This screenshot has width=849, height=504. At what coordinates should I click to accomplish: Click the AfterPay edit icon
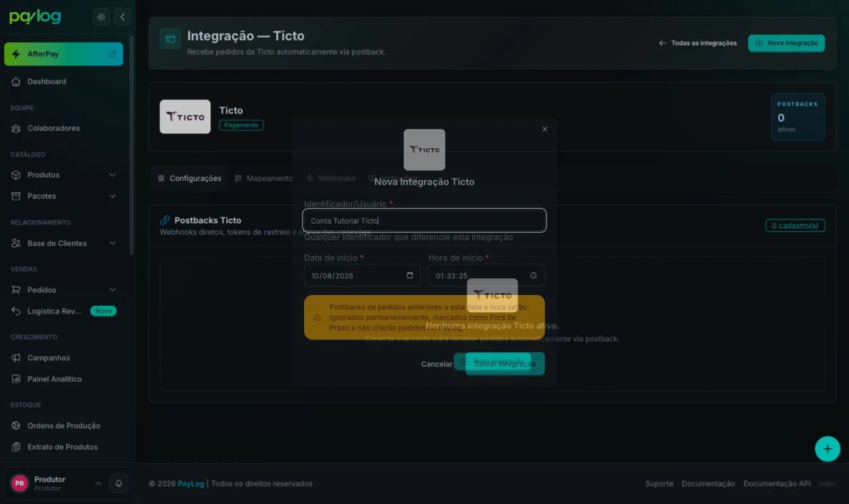point(112,54)
